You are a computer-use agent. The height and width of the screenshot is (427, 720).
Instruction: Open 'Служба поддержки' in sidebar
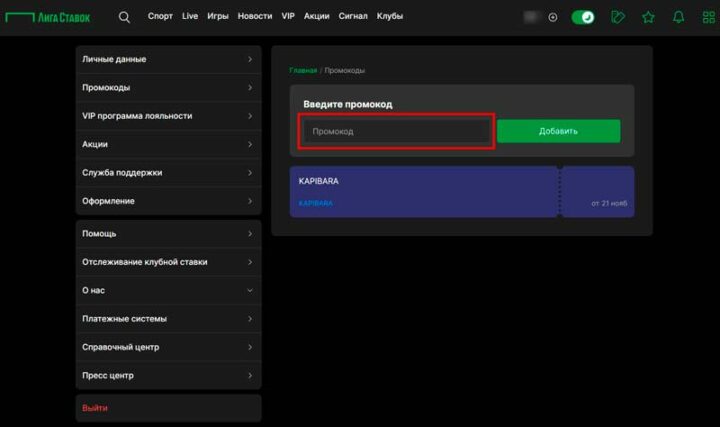pyautogui.click(x=168, y=173)
